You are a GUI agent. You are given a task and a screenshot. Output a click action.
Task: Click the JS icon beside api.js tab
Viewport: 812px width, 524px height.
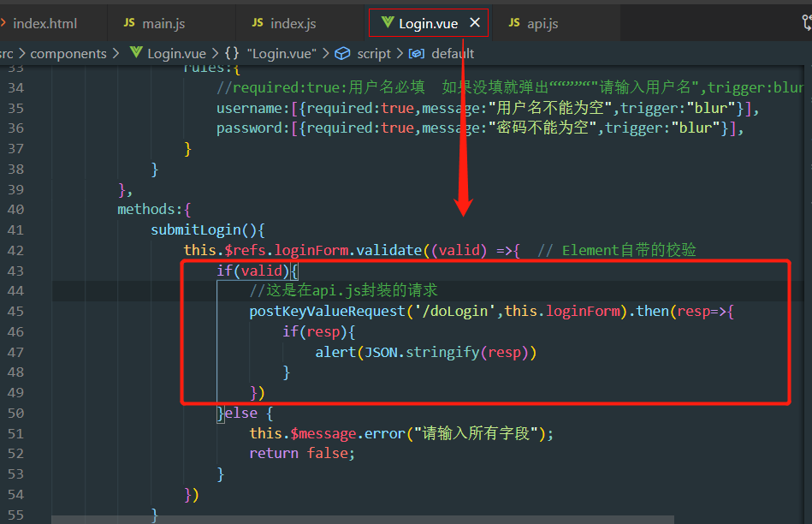tap(514, 23)
